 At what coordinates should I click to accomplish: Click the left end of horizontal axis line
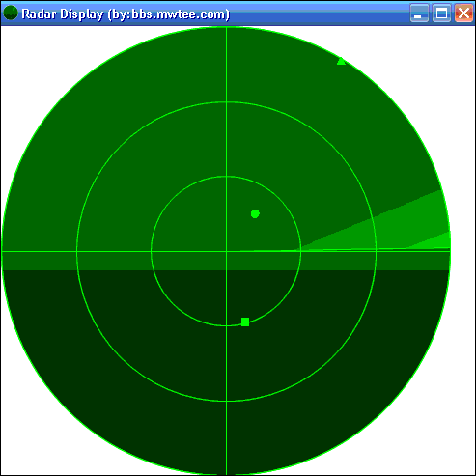(x=4, y=251)
